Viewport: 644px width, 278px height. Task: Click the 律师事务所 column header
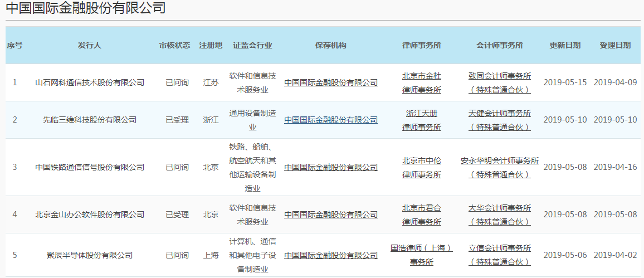tap(421, 45)
